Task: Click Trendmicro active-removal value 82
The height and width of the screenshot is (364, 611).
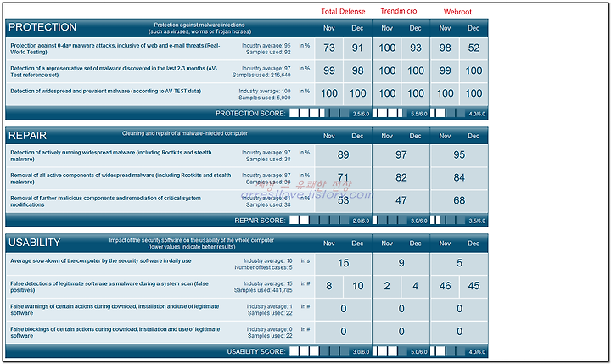Action: pos(401,177)
